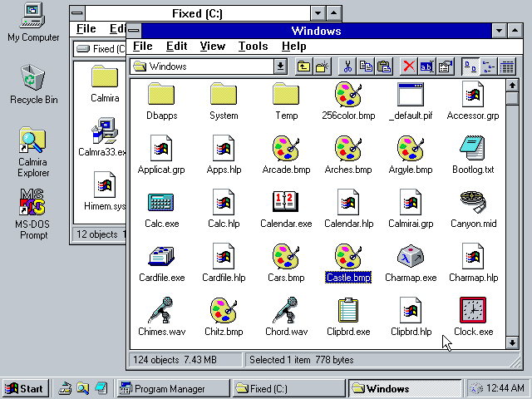Select the Clipbrd.exe icon
The image size is (532, 399).
pos(348,318)
